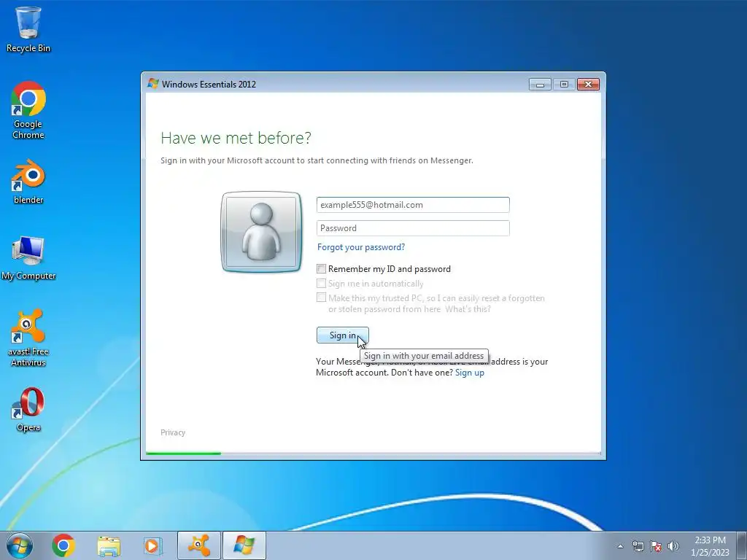The height and width of the screenshot is (560, 747).
Task: Select the My Computer desktop icon
Action: pos(28,257)
